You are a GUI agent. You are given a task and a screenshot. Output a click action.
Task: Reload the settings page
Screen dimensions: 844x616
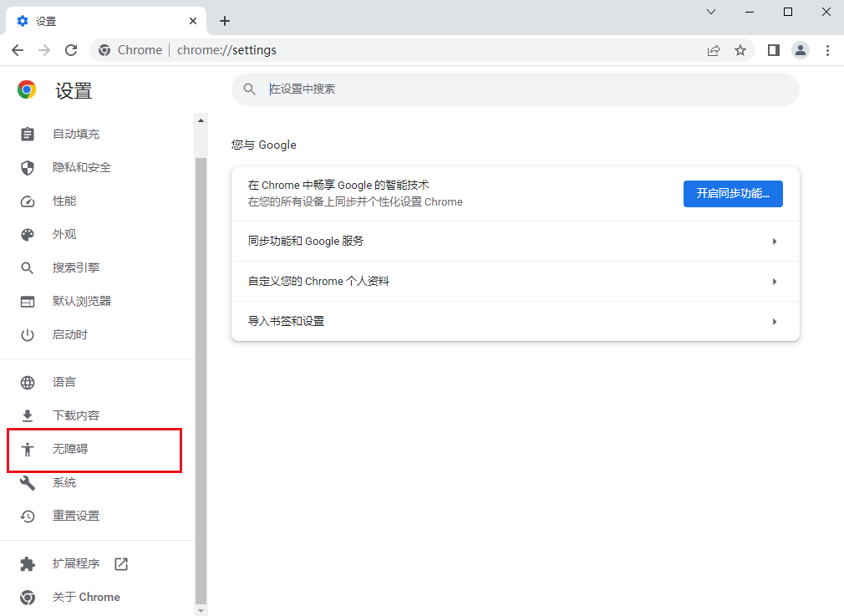71,50
